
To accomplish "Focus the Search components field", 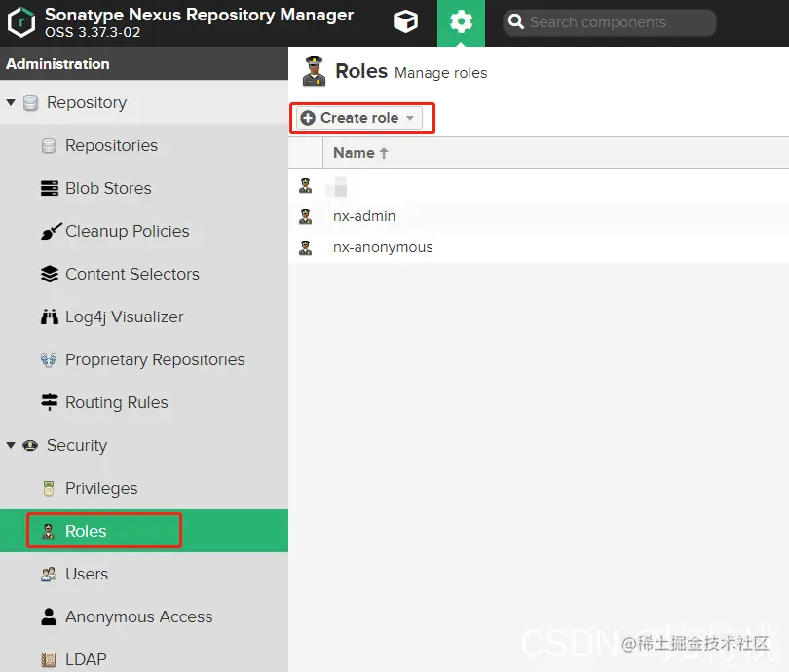I will [610, 22].
